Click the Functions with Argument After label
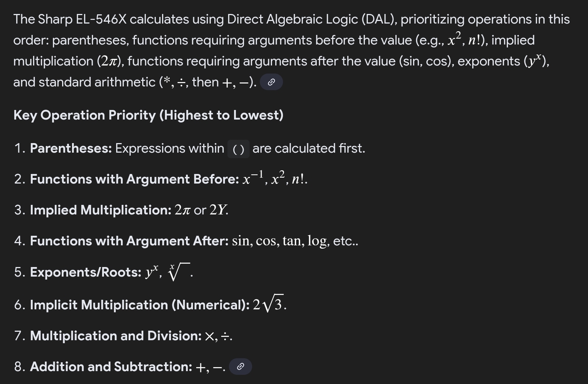This screenshot has height=384, width=588. [x=129, y=241]
